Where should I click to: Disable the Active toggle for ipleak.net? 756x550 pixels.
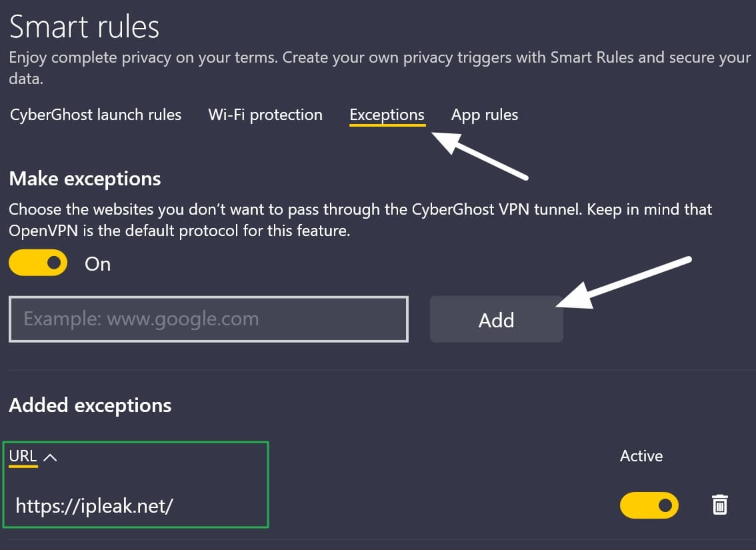(649, 505)
